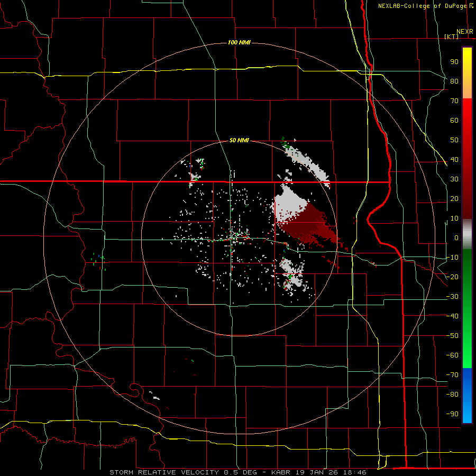Click the 100 NMI range ring label

coord(239,42)
